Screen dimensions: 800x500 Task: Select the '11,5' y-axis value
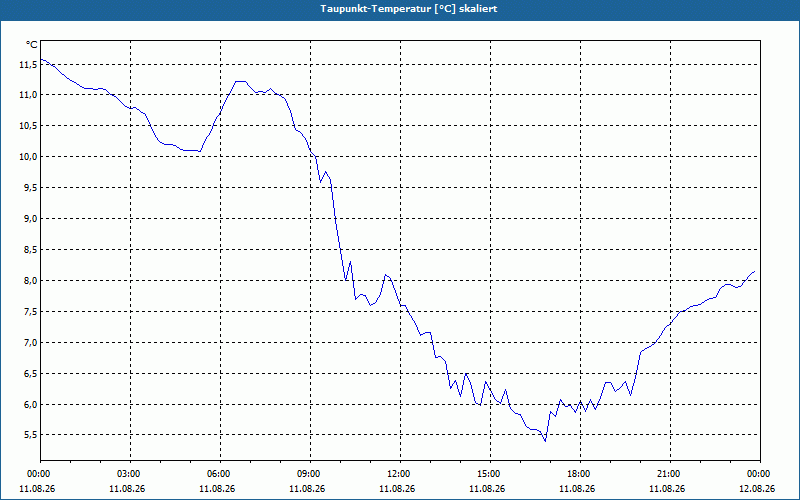tap(28, 65)
